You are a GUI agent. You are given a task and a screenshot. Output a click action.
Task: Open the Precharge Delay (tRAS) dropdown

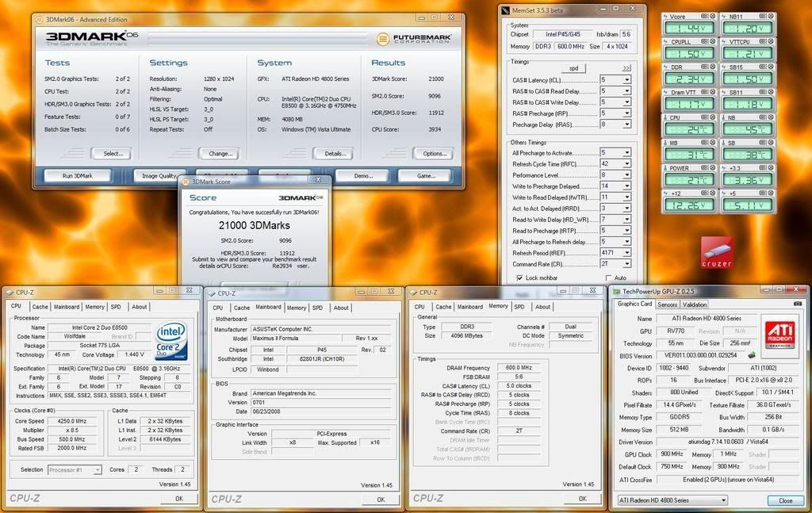coord(627,124)
